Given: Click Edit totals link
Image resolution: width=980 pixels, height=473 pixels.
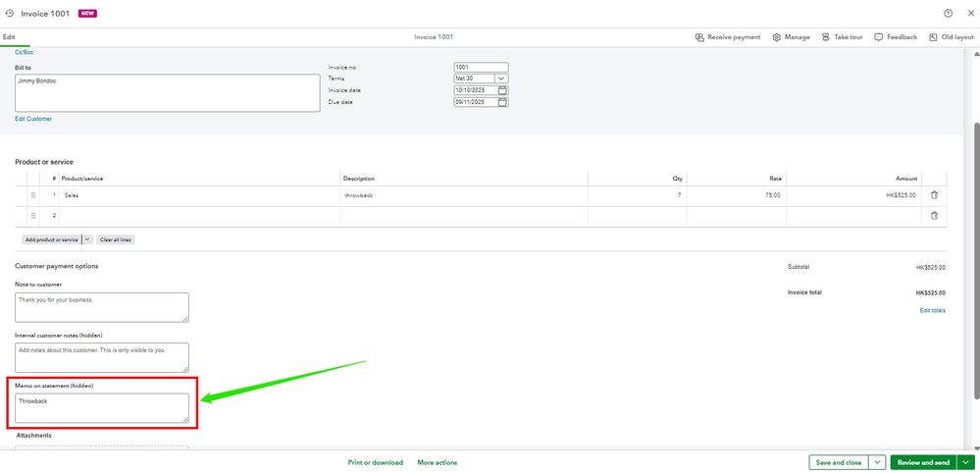Looking at the screenshot, I should coord(933,310).
